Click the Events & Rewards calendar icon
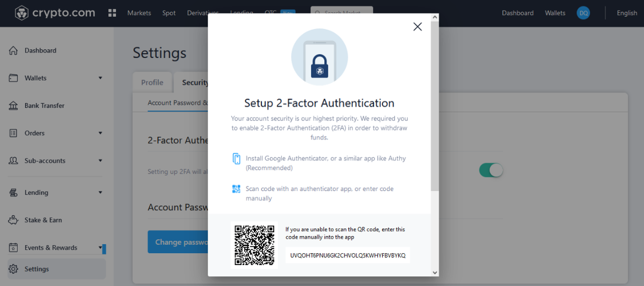 (x=13, y=248)
